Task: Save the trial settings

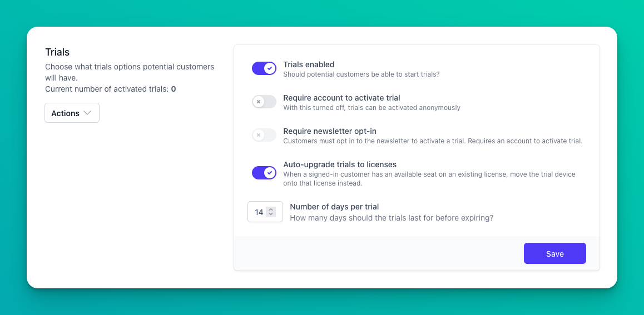Action: [x=555, y=253]
